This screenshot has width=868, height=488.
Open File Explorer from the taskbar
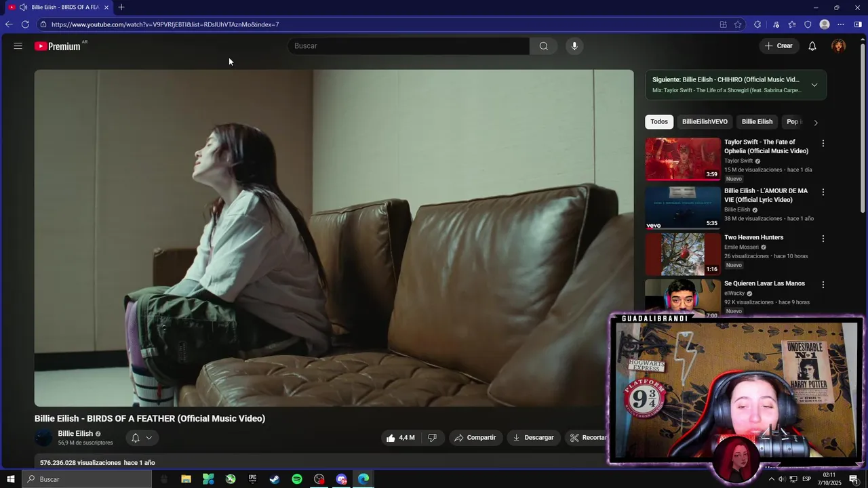[x=186, y=479]
